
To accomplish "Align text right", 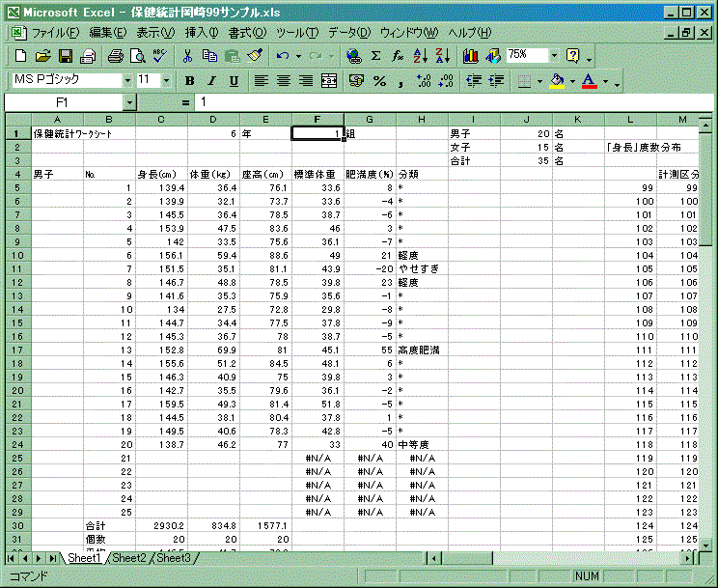I will coord(306,81).
